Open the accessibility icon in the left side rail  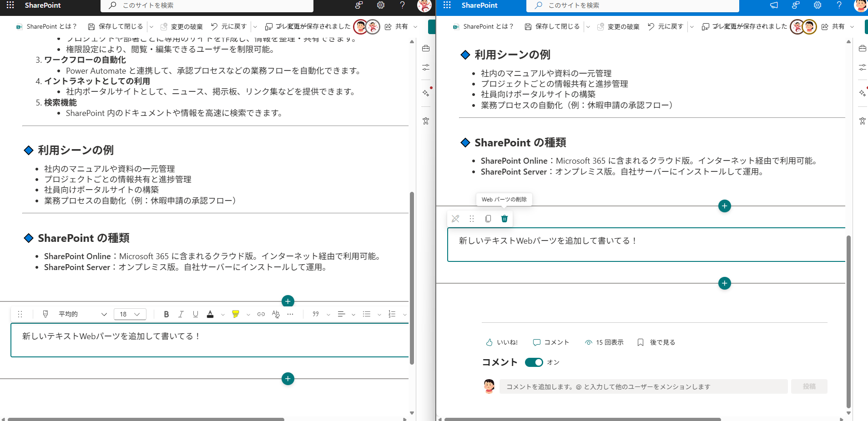coord(426,121)
